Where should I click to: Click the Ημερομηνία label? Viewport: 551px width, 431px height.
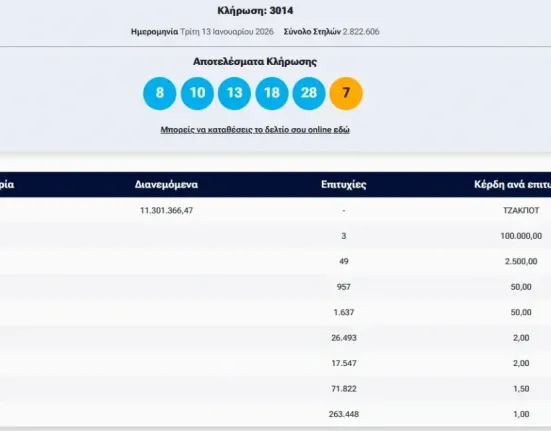click(154, 32)
